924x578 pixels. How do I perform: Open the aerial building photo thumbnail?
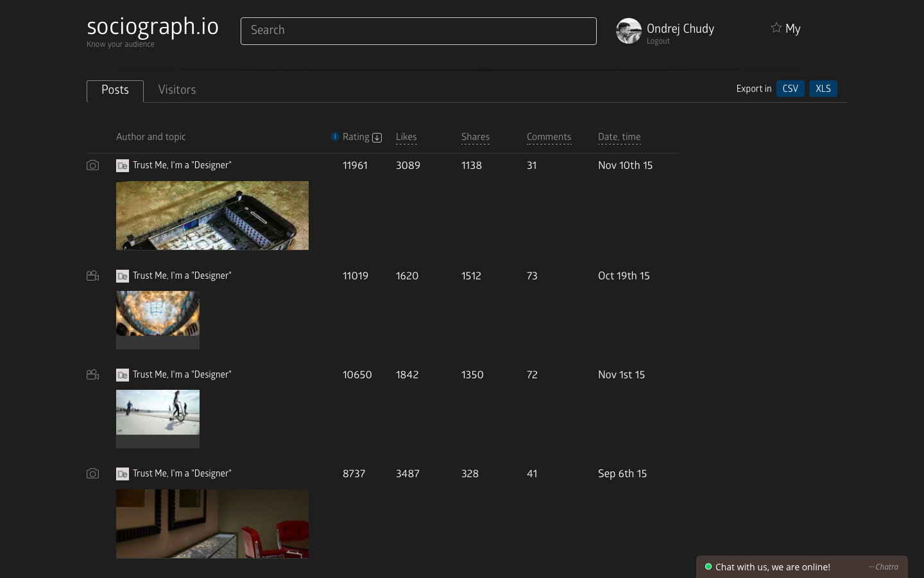click(x=212, y=216)
